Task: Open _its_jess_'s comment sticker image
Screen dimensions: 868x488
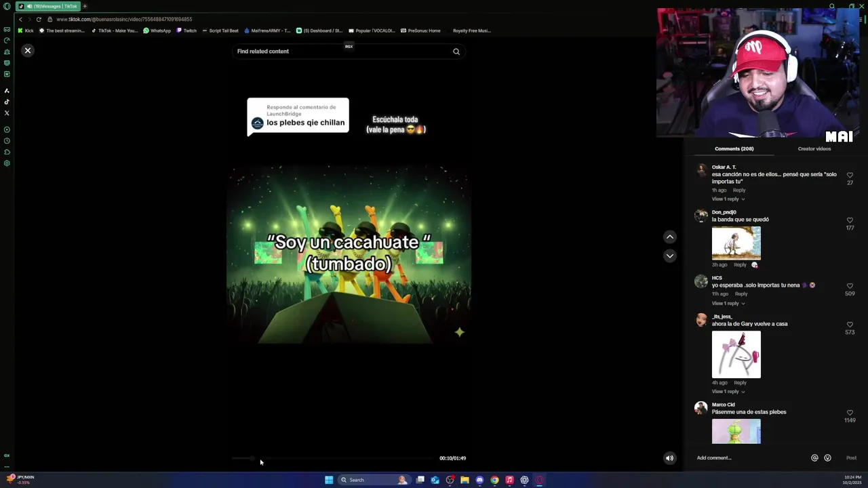Action: tap(736, 354)
